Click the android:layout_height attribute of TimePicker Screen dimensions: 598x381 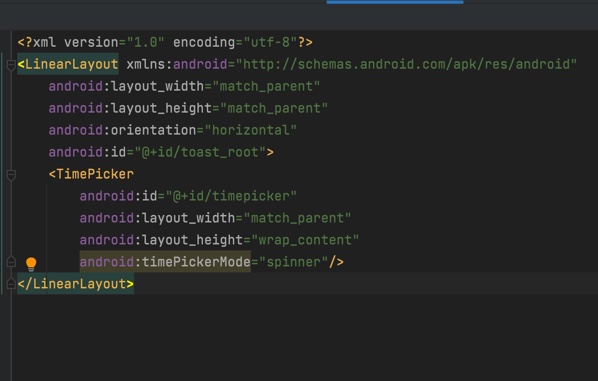pos(161,240)
